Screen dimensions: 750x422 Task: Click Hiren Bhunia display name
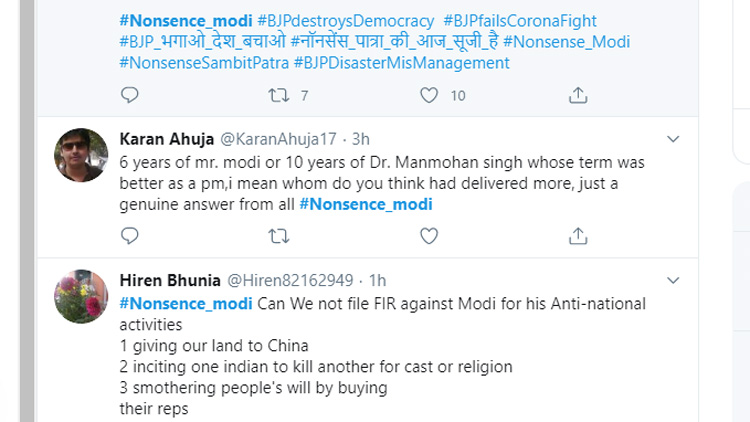(168, 280)
